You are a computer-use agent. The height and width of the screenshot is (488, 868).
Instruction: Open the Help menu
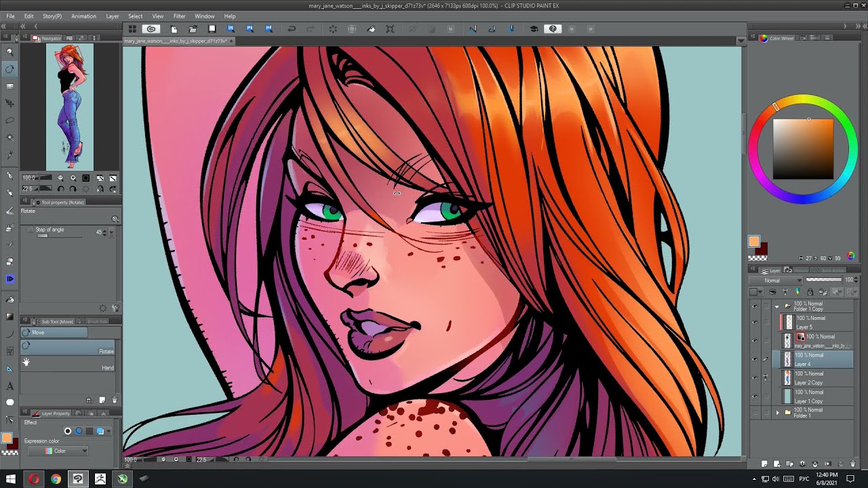coord(230,16)
